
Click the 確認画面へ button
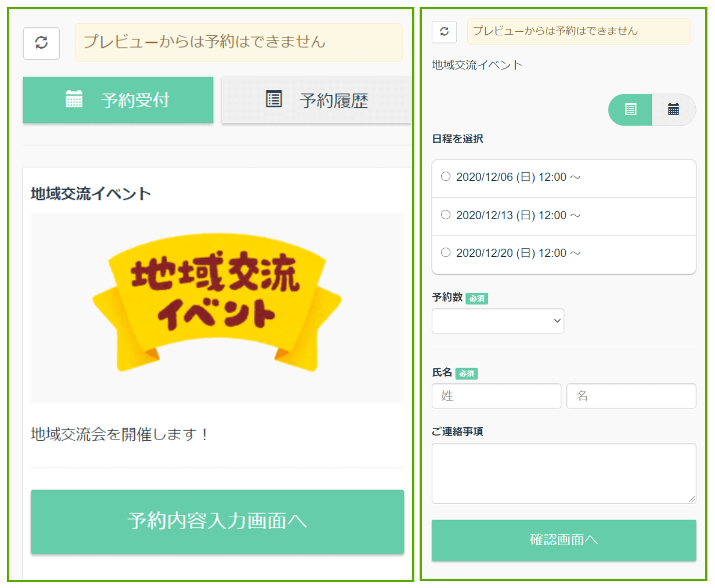(x=564, y=540)
